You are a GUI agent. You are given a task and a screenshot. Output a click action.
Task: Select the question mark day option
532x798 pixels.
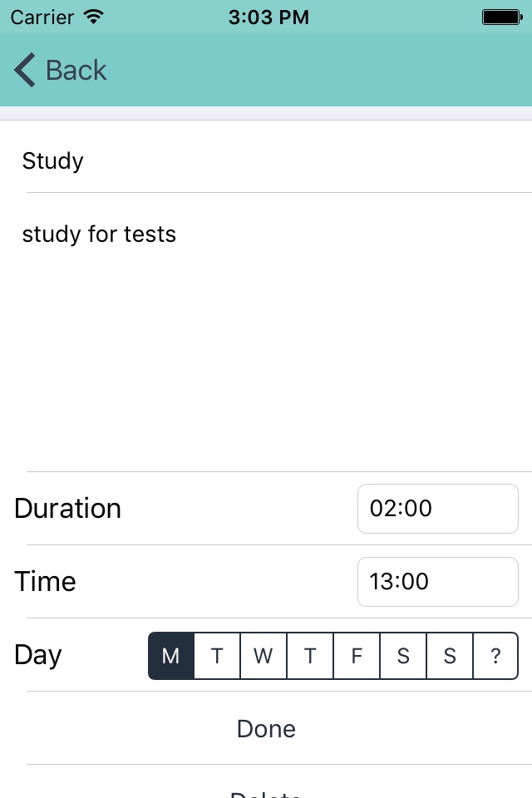[495, 656]
